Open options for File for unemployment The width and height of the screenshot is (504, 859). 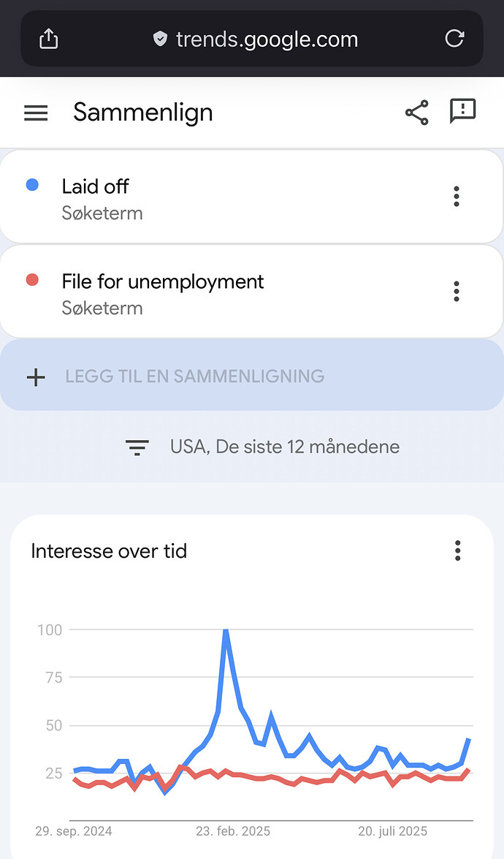coord(457,291)
